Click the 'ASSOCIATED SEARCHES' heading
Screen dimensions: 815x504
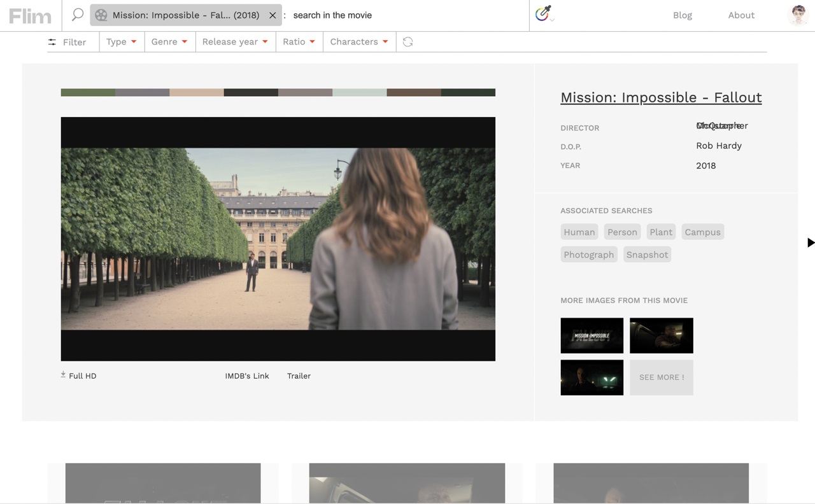click(x=606, y=211)
